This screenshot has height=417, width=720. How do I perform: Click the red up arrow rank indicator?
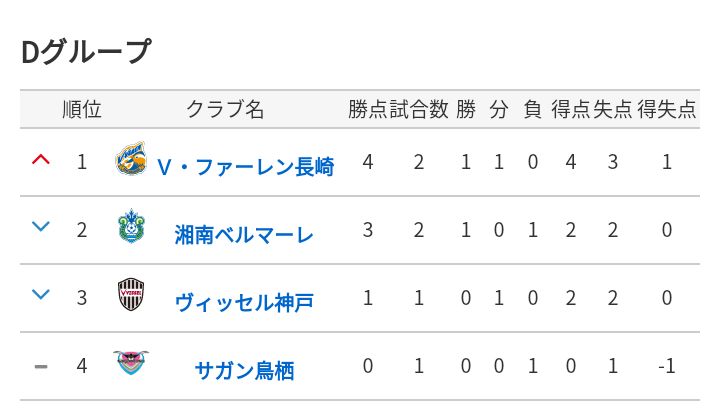pyautogui.click(x=41, y=160)
